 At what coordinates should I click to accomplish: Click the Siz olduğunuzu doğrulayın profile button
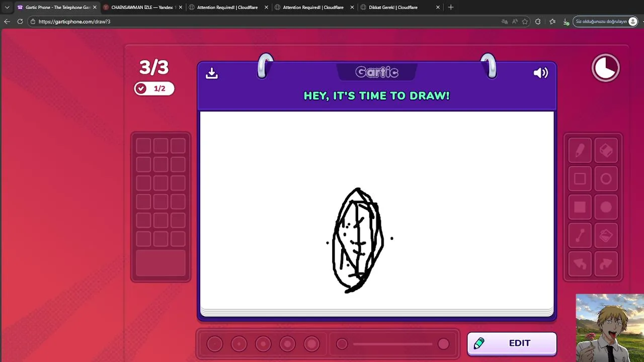click(606, 22)
